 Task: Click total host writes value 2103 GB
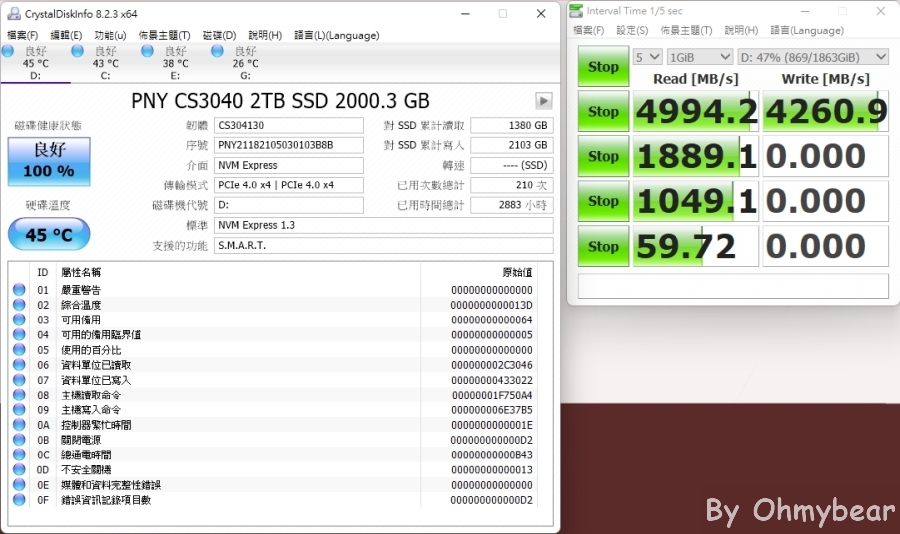pyautogui.click(x=512, y=145)
